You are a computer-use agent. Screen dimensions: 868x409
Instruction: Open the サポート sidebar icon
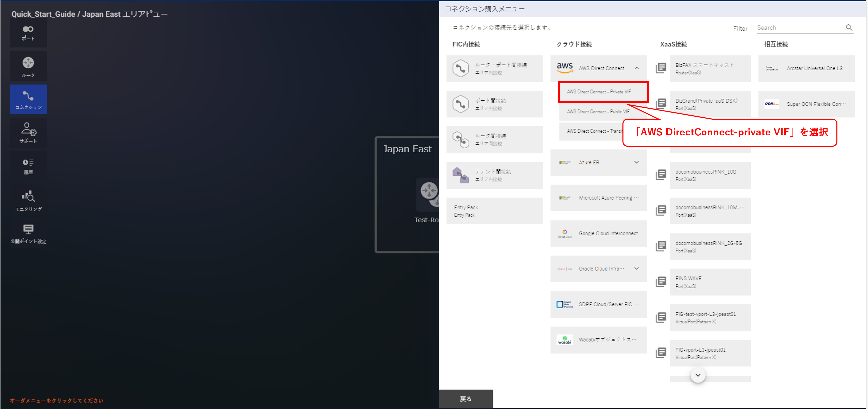[x=28, y=132]
